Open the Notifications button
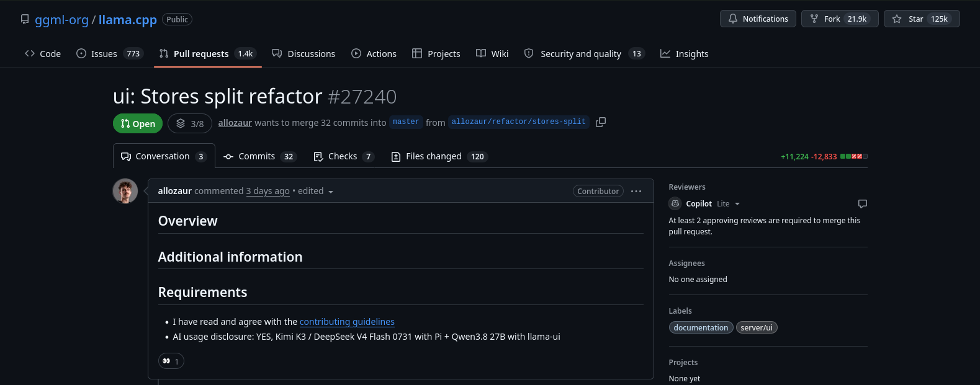This screenshot has height=385, width=980. click(x=758, y=19)
